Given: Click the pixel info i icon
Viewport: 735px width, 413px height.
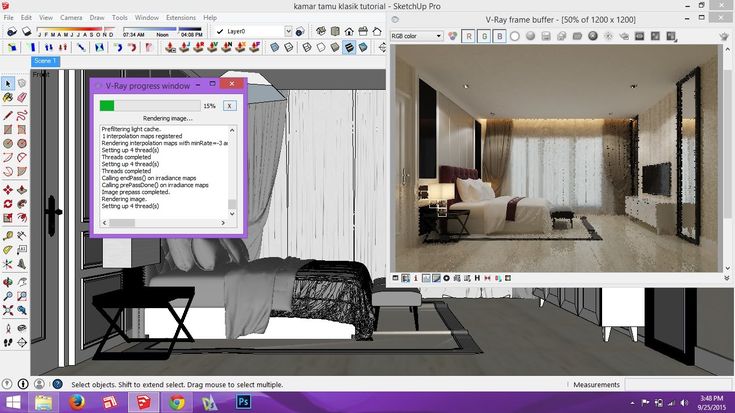Looking at the screenshot, I should (416, 278).
